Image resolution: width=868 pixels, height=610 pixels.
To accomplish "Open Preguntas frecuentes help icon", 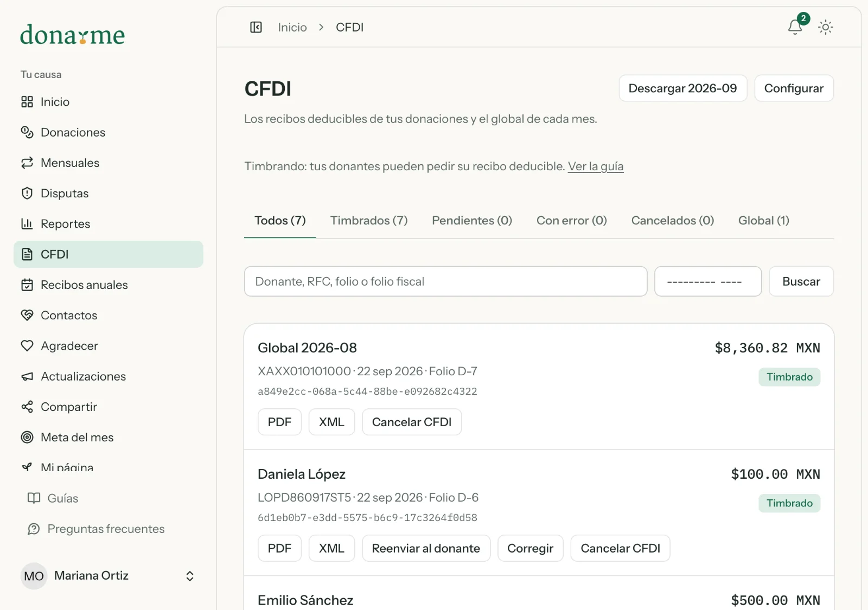I will coord(34,529).
